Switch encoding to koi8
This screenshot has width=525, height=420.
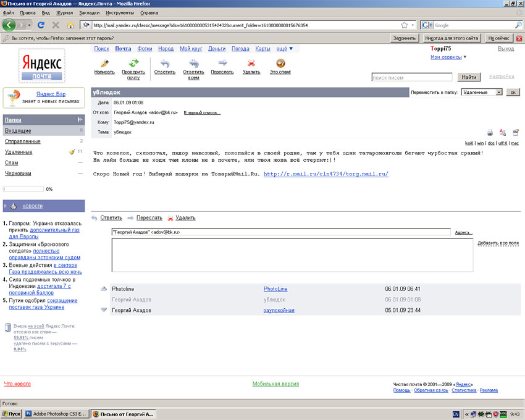click(x=469, y=143)
